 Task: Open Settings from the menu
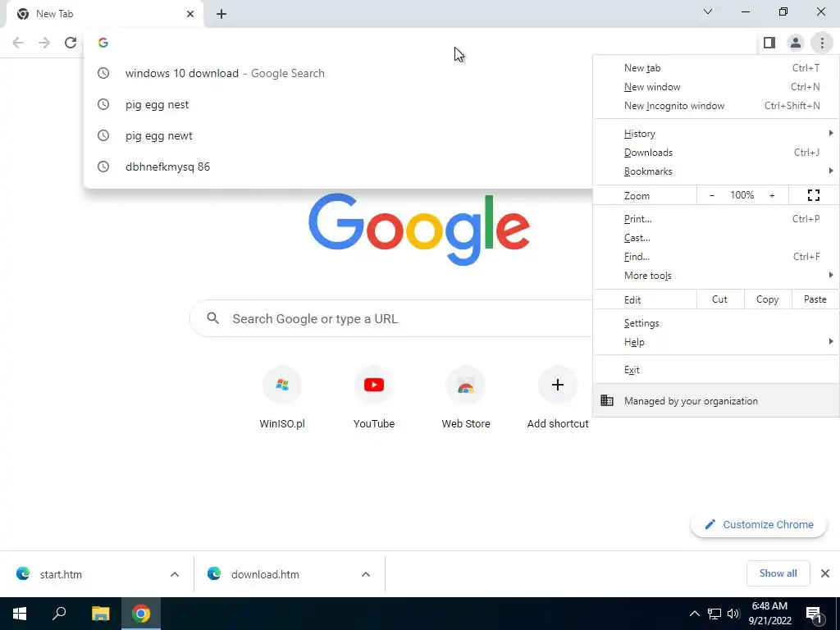[x=716, y=323]
